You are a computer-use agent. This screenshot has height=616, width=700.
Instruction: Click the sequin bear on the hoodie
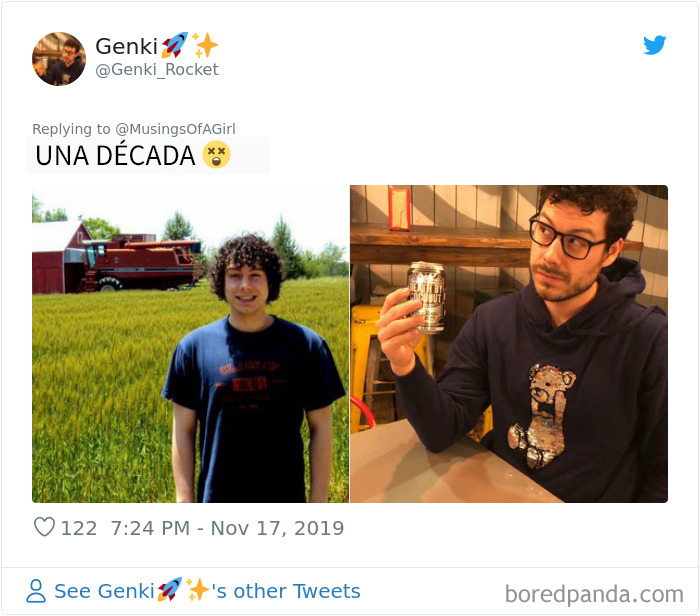(542, 415)
